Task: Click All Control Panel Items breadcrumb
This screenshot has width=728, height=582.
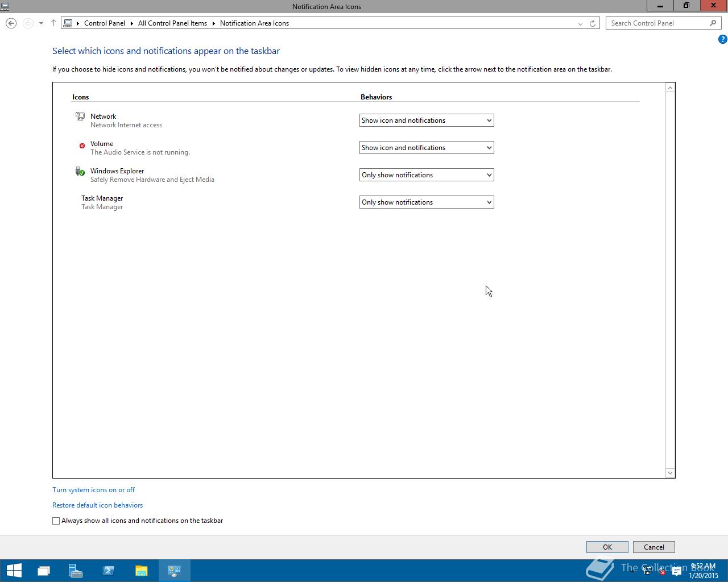Action: (x=172, y=23)
